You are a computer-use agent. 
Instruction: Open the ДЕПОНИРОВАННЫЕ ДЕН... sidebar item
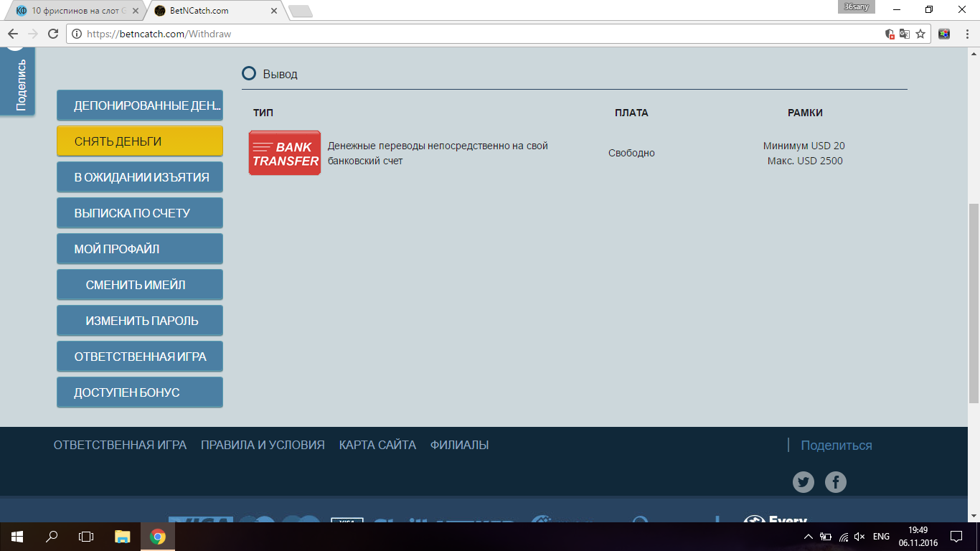point(140,105)
